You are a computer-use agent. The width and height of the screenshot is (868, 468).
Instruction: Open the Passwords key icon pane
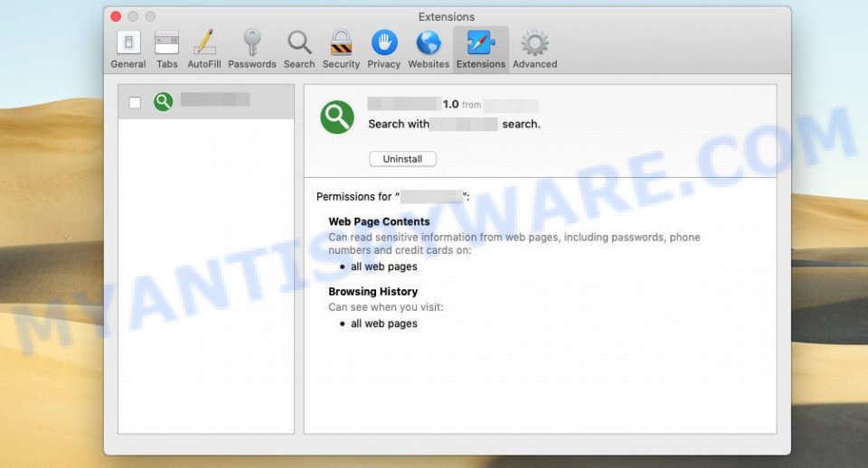(x=252, y=50)
